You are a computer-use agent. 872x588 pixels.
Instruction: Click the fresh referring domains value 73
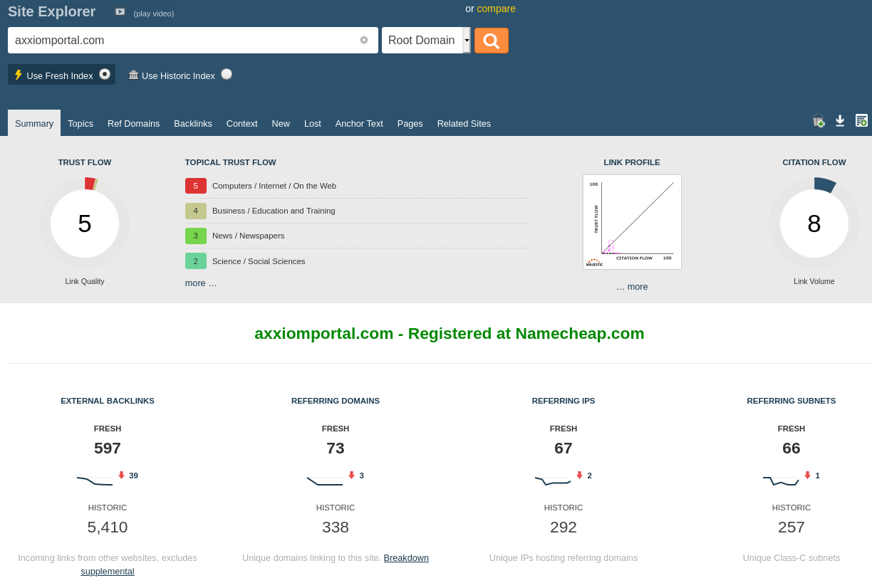point(336,448)
